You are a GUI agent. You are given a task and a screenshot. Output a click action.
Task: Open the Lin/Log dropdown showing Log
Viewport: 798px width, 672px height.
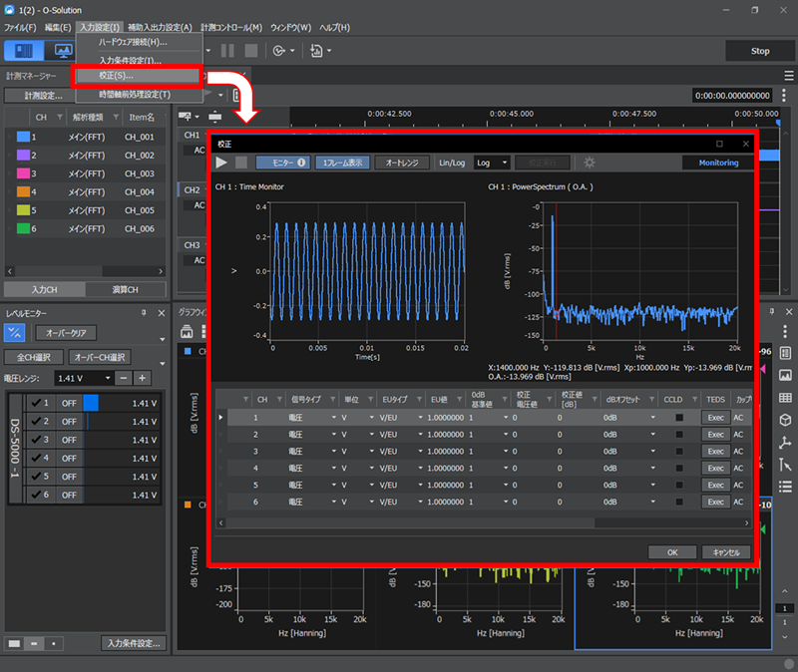click(491, 163)
